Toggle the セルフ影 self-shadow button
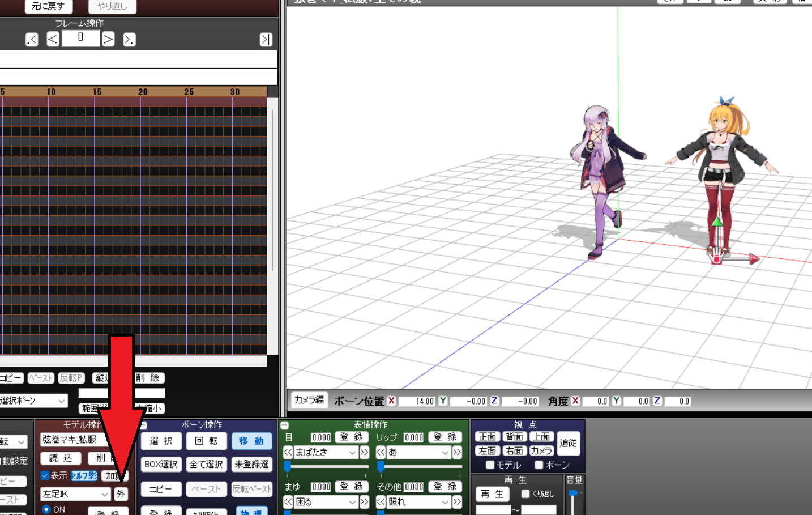This screenshot has width=812, height=515. (84, 476)
